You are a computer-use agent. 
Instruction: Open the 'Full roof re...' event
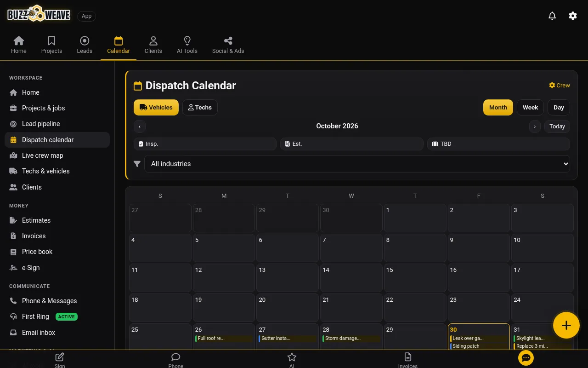tap(224, 339)
